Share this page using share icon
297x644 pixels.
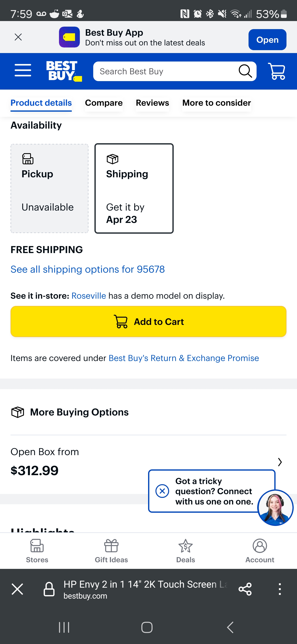245,589
